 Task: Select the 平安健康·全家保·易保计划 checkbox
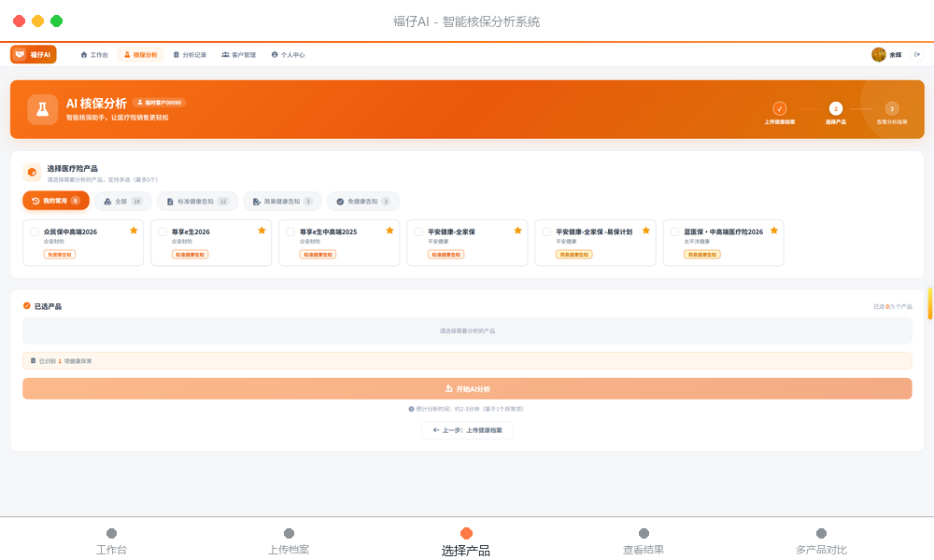(x=546, y=232)
